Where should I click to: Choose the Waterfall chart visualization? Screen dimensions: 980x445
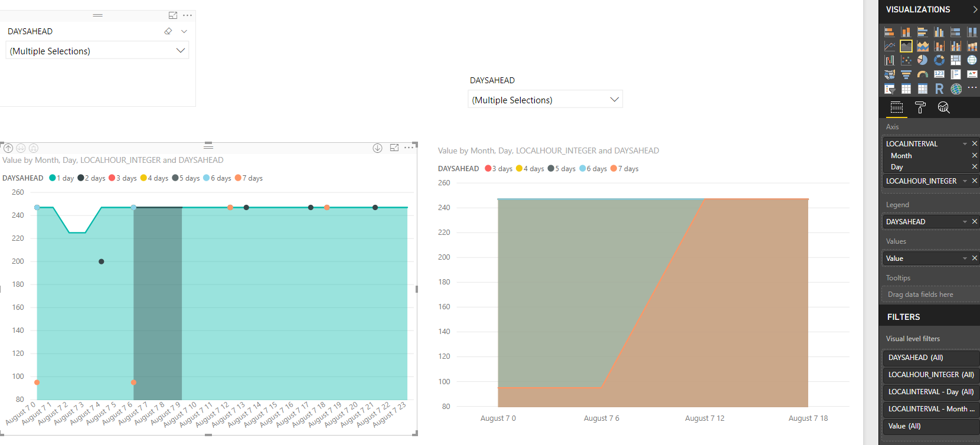click(x=889, y=60)
